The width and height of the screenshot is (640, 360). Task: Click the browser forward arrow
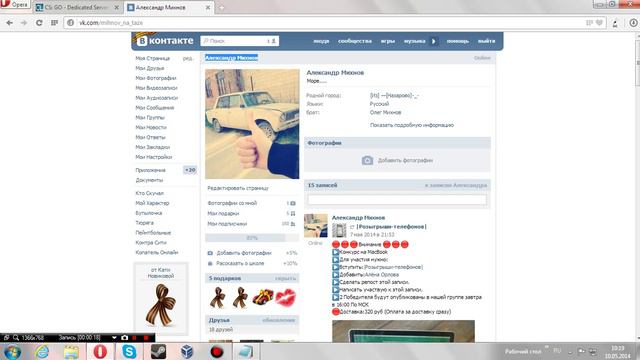(x=24, y=23)
